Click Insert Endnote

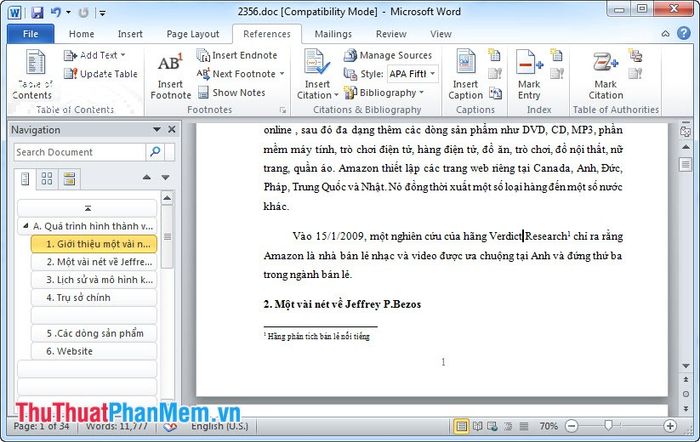point(237,55)
